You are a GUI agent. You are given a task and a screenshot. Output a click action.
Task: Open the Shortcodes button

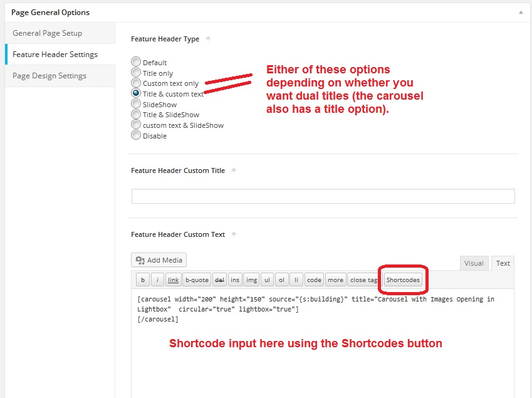403,280
